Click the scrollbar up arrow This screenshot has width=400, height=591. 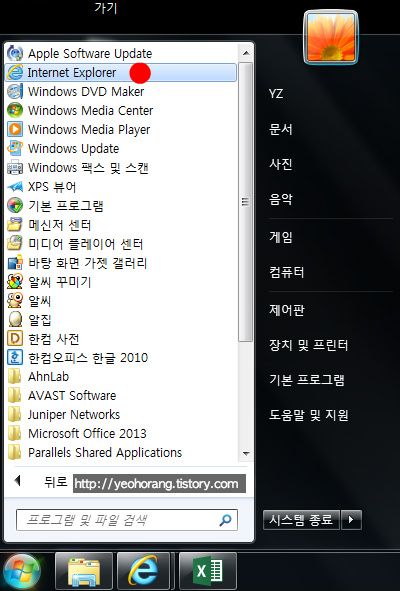tap(246, 53)
